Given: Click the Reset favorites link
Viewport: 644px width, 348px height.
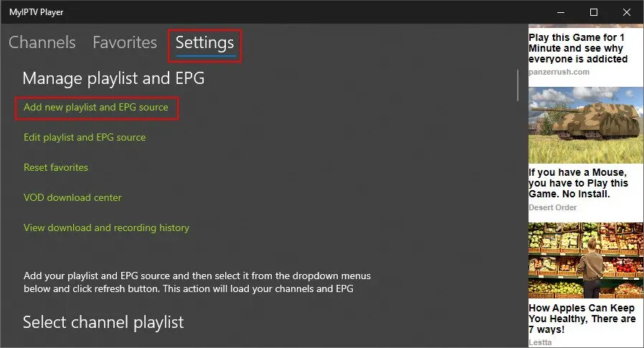Looking at the screenshot, I should coord(56,167).
